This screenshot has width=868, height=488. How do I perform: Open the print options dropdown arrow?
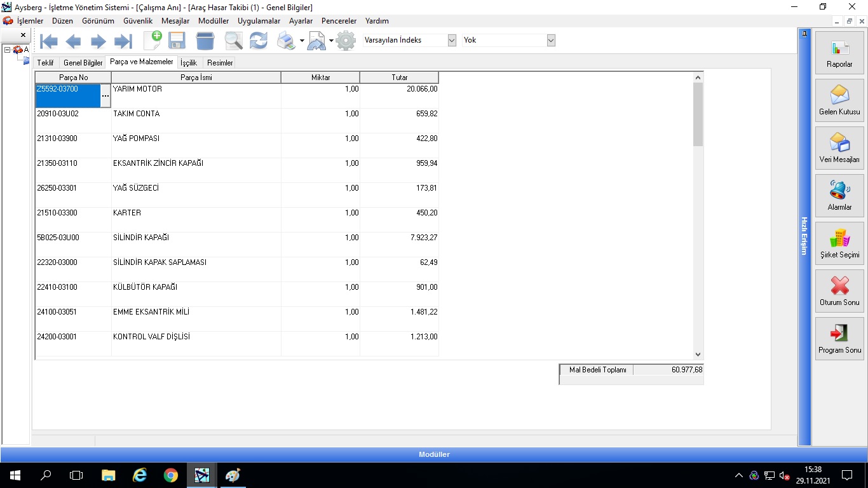[x=302, y=41]
